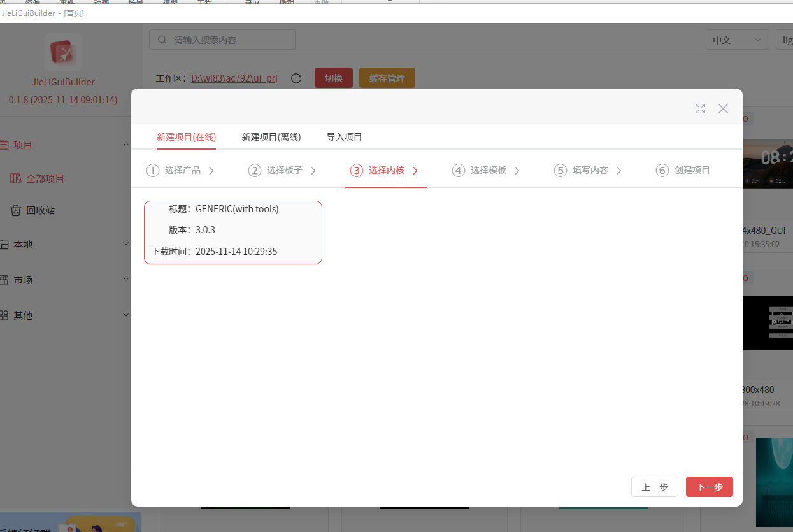Open 全部项目 via its books icon

click(16, 178)
